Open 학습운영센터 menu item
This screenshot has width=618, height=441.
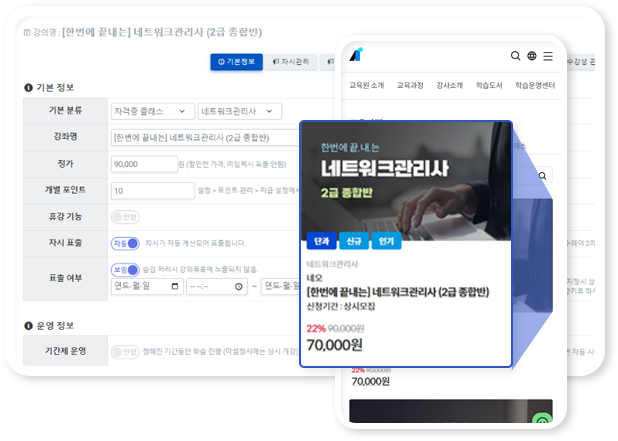(x=535, y=85)
